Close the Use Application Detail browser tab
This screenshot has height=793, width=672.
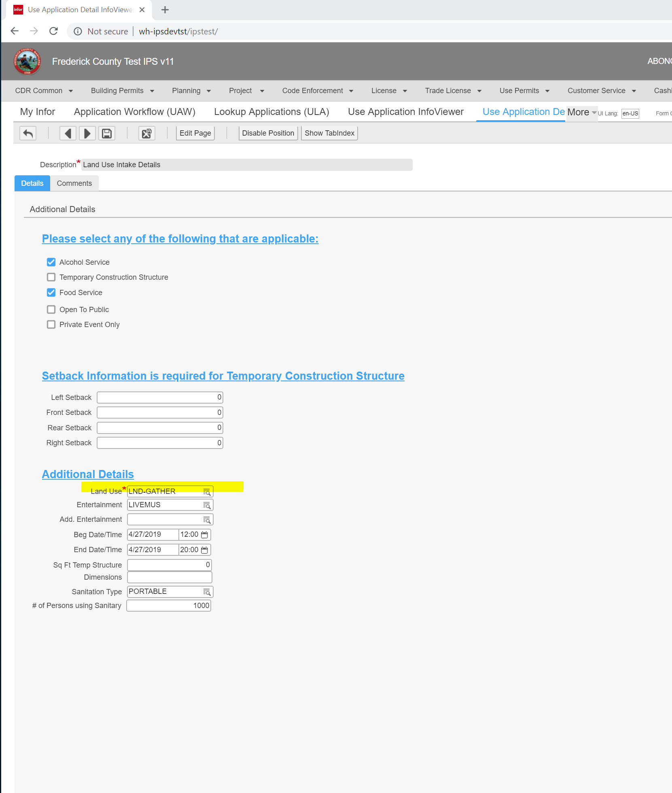pos(142,10)
